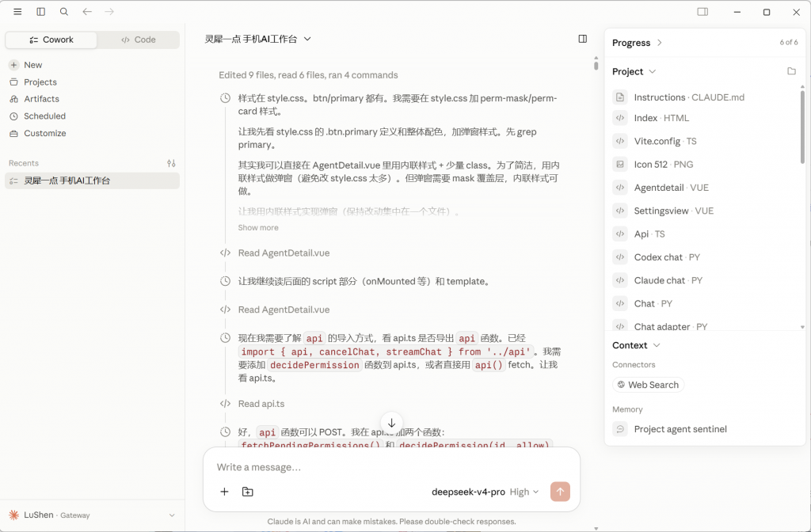Click the document icon beside Instructions
811x532 pixels.
(x=620, y=97)
